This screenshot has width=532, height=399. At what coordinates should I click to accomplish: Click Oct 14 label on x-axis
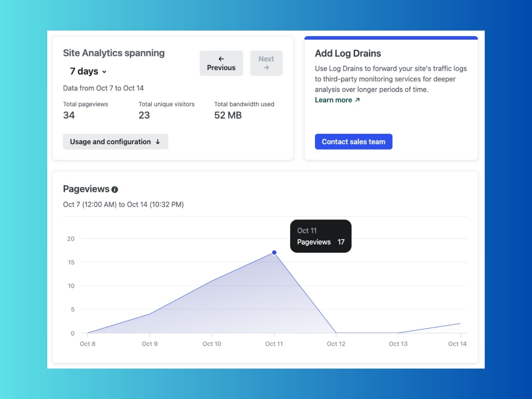458,344
